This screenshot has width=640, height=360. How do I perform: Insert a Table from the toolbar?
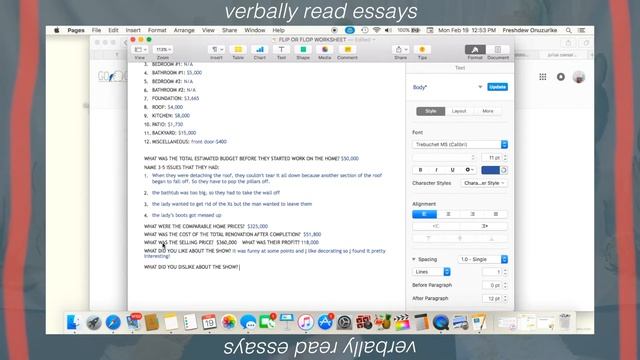tap(238, 49)
